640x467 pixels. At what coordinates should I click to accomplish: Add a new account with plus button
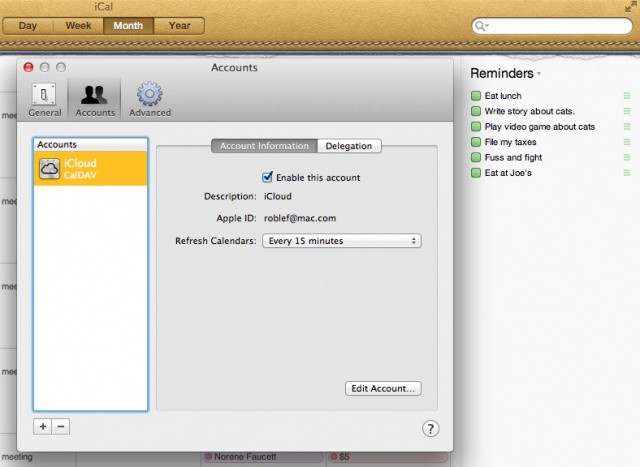42,427
